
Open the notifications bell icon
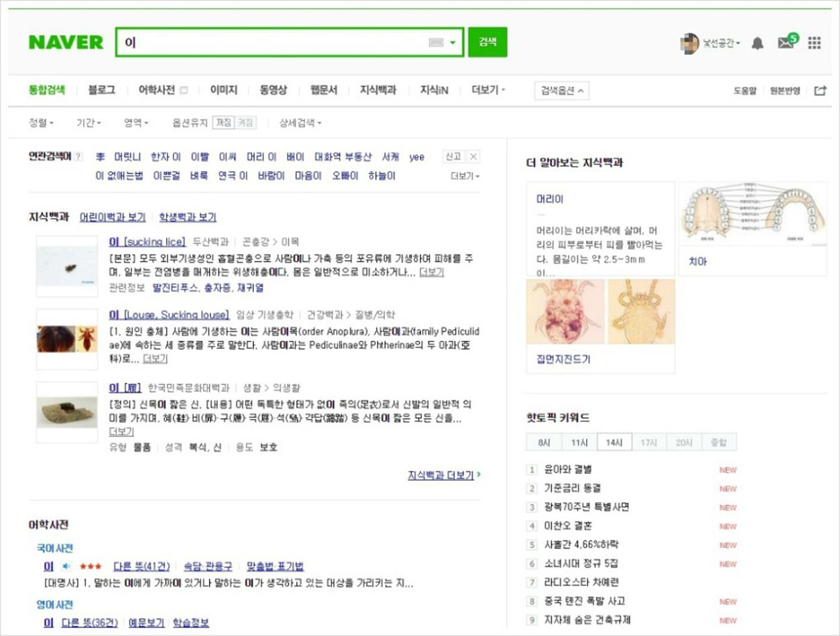point(757,43)
